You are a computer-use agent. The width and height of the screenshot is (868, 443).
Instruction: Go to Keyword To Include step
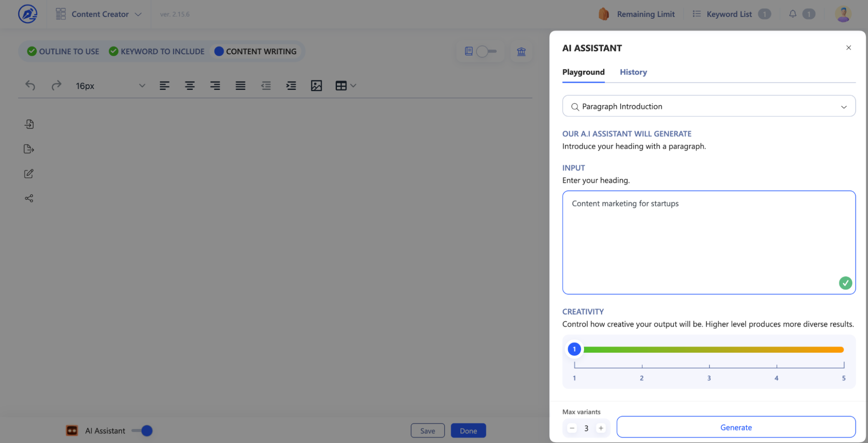pos(157,51)
